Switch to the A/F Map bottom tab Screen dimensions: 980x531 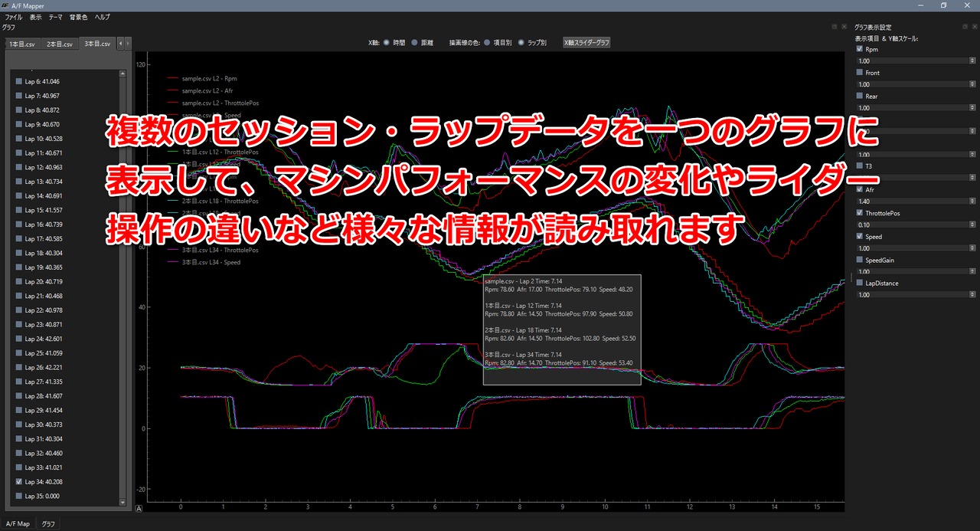tap(18, 524)
